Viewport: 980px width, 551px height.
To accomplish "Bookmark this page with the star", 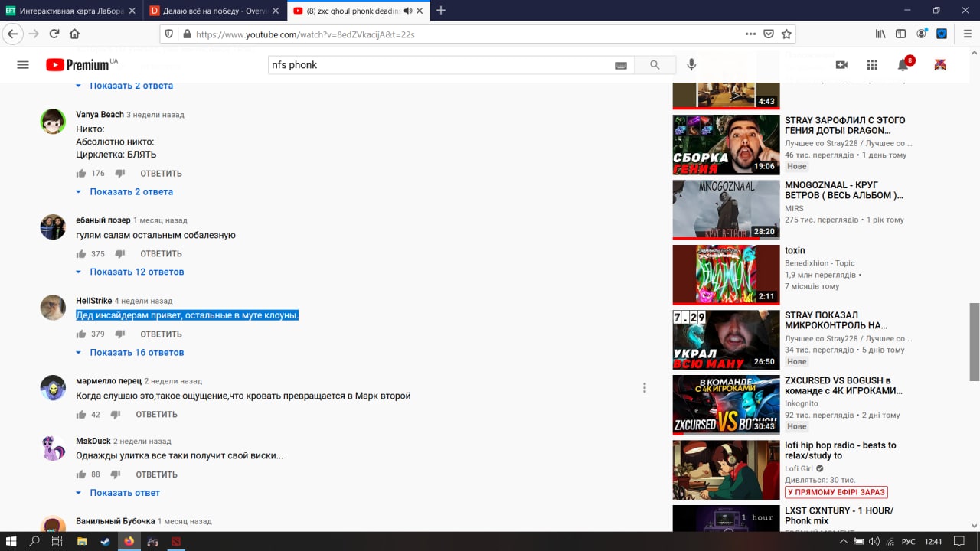I will tap(786, 34).
